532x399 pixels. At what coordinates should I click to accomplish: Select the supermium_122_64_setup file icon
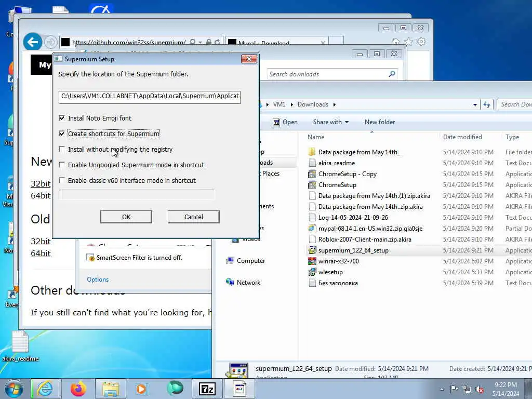[312, 250]
